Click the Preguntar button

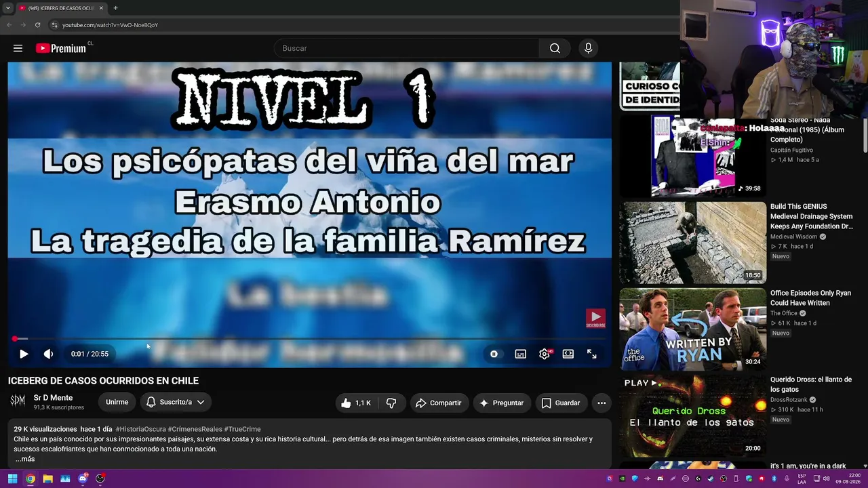coord(502,403)
